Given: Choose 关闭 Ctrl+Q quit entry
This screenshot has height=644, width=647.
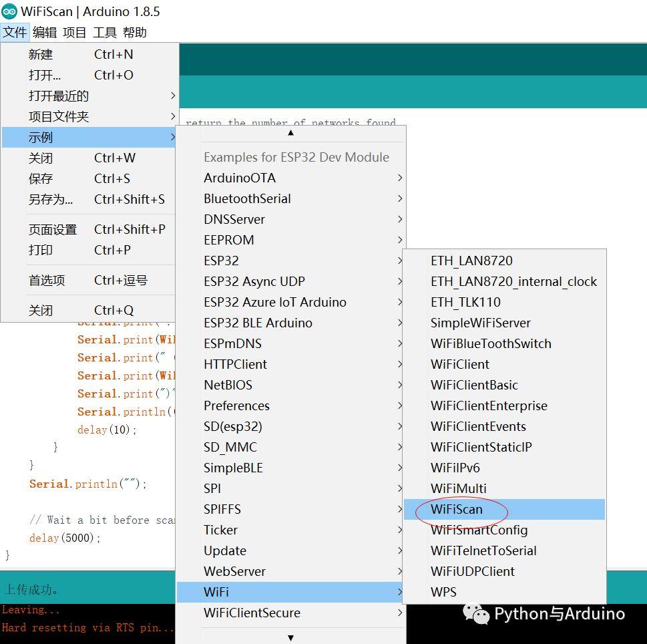Looking at the screenshot, I should point(89,310).
